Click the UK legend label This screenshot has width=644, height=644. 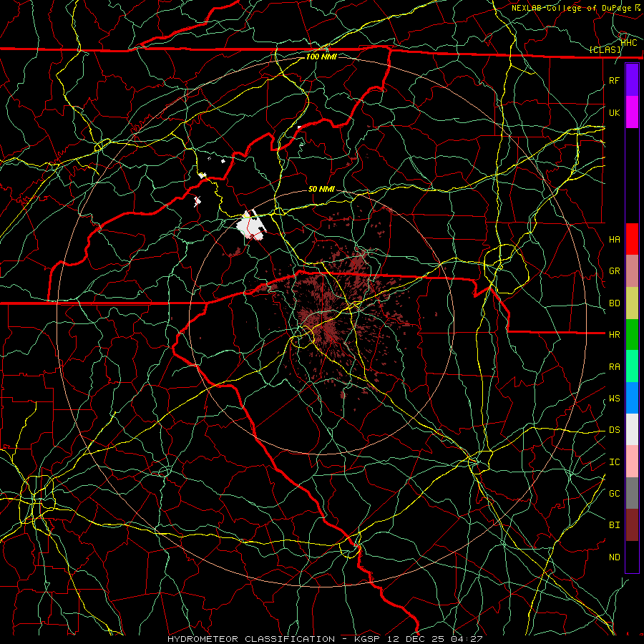pos(614,112)
